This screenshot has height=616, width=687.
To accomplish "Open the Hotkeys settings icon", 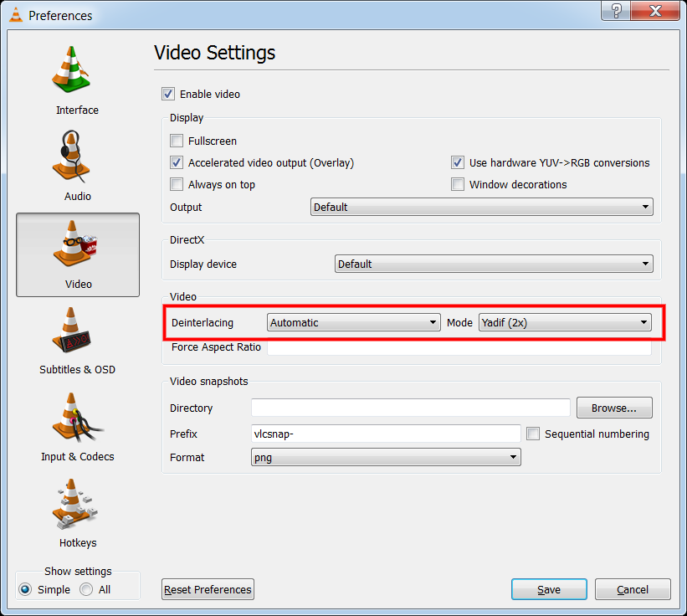I will (x=74, y=504).
